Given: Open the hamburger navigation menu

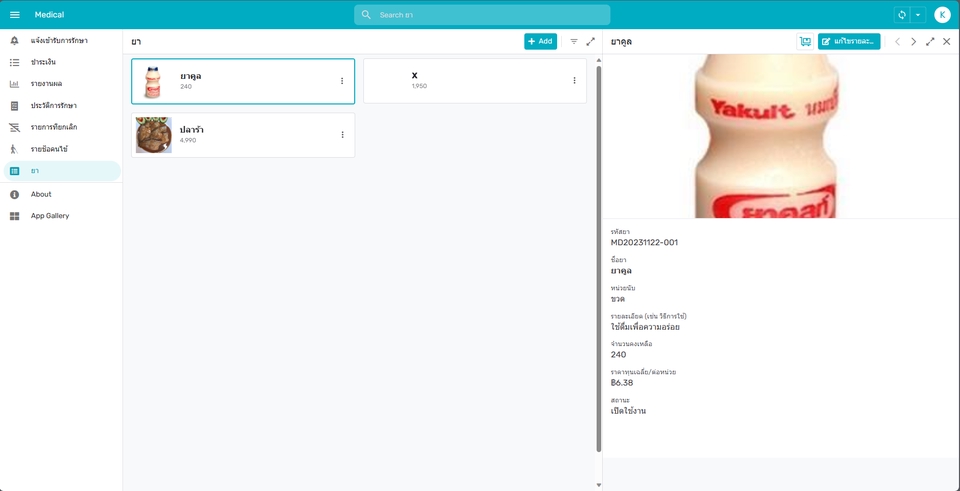Looking at the screenshot, I should click(15, 15).
